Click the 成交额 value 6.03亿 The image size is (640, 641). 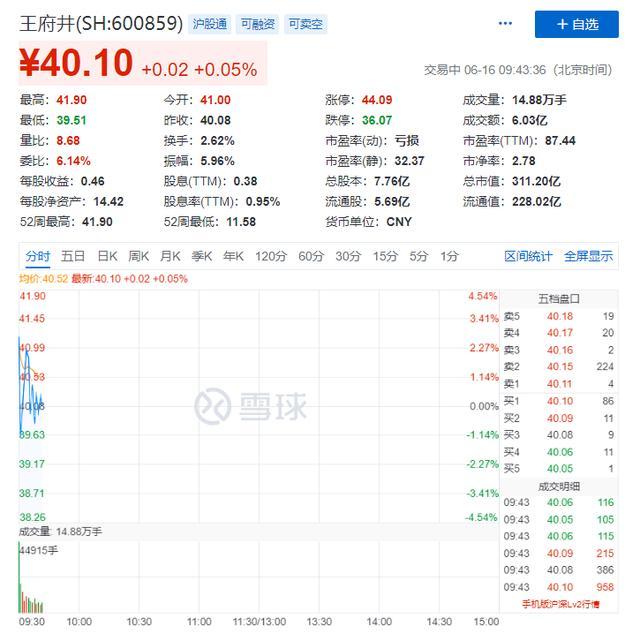pos(530,120)
